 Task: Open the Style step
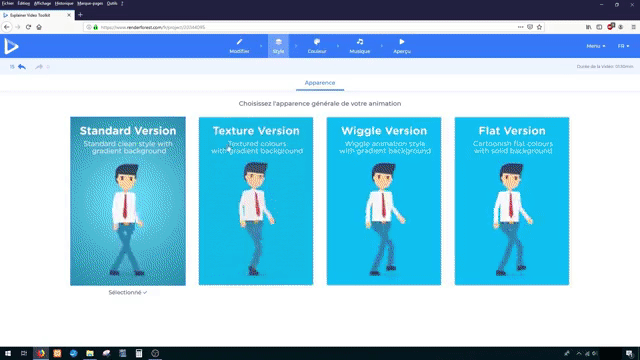click(x=278, y=46)
